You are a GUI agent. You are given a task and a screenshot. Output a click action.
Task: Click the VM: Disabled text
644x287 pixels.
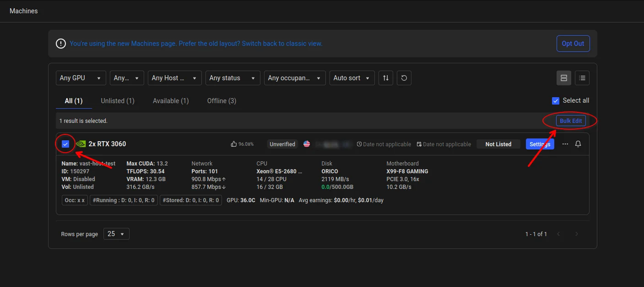pos(78,179)
